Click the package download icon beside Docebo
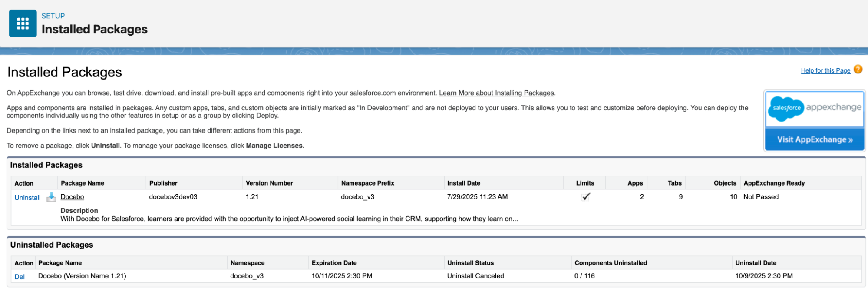 [x=51, y=197]
